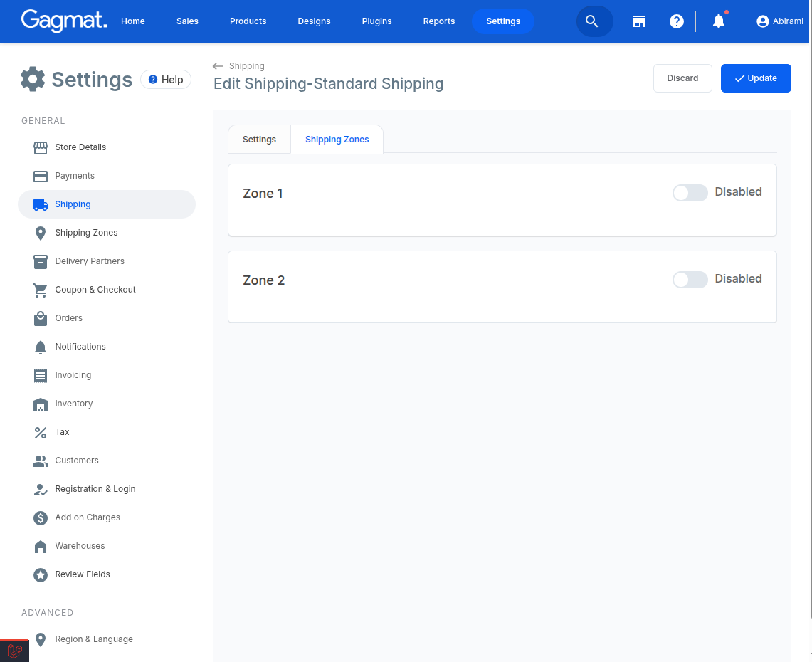Image resolution: width=812 pixels, height=662 pixels.
Task: Click the Disabled label for Zone 1
Action: [738, 192]
